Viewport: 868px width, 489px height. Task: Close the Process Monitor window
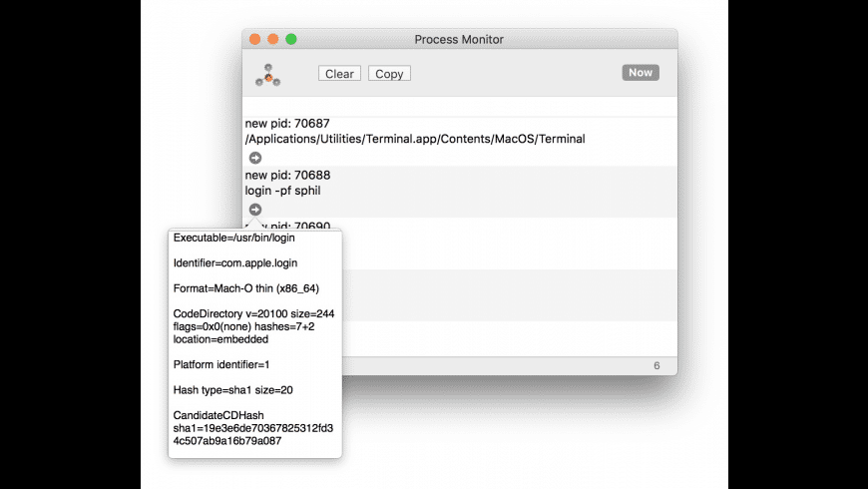click(255, 39)
